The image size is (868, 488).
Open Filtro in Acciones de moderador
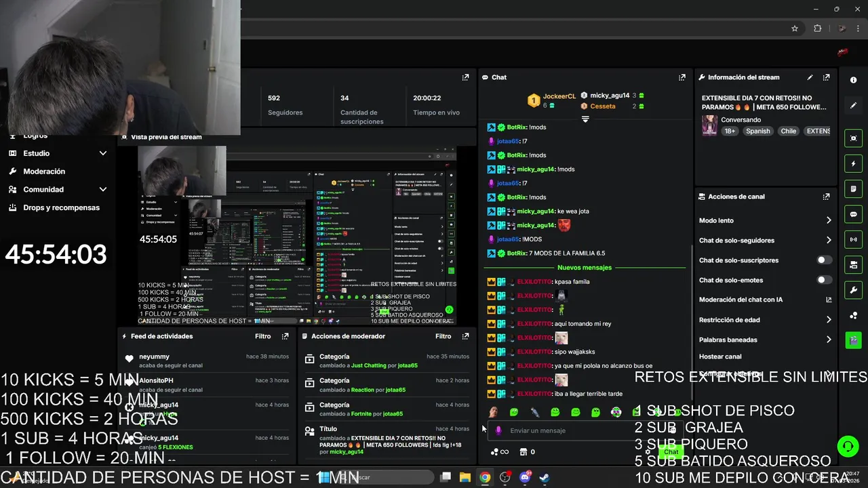[443, 336]
